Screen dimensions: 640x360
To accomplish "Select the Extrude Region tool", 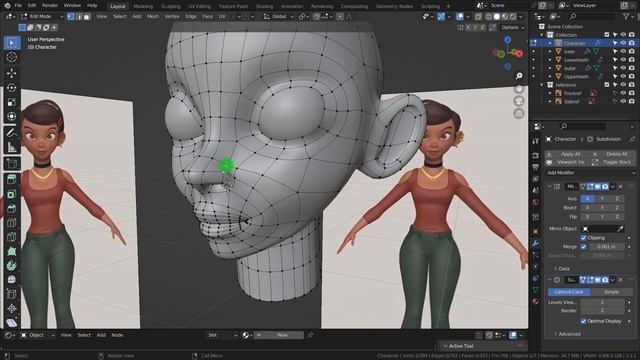I will [x=12, y=179].
